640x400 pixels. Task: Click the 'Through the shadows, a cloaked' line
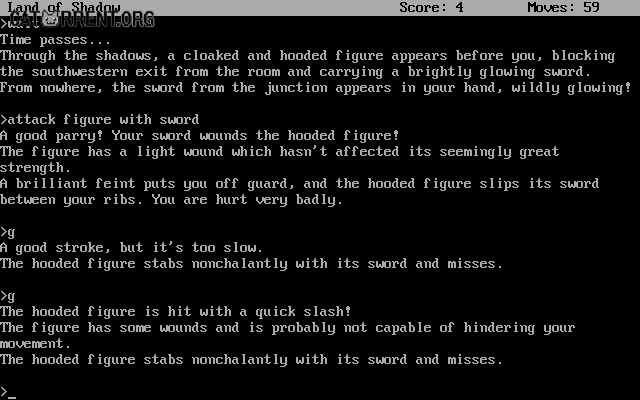(307, 56)
